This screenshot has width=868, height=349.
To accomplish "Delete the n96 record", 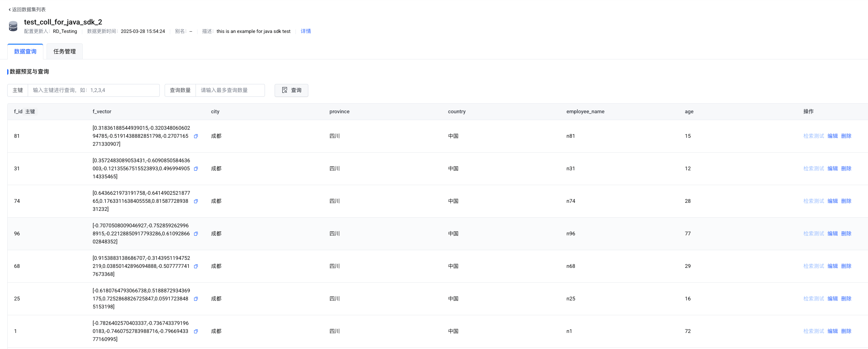I will coord(846,234).
